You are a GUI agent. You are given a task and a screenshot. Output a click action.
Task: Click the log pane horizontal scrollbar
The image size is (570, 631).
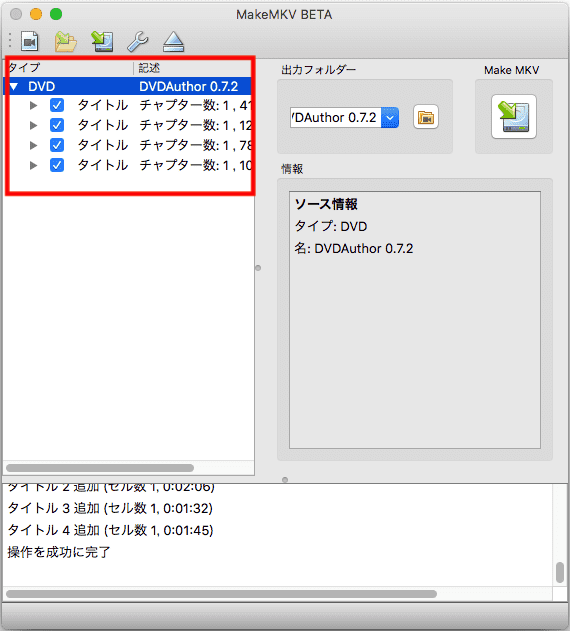[x=221, y=594]
